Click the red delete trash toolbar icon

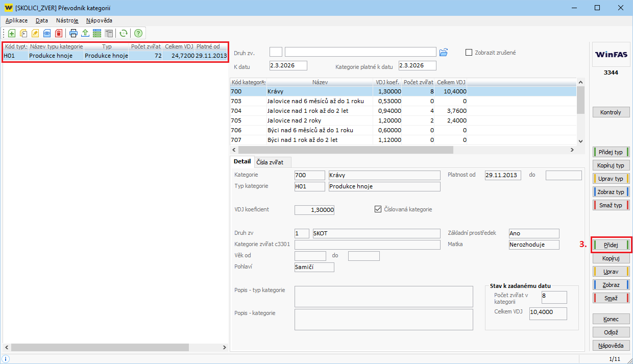click(59, 33)
